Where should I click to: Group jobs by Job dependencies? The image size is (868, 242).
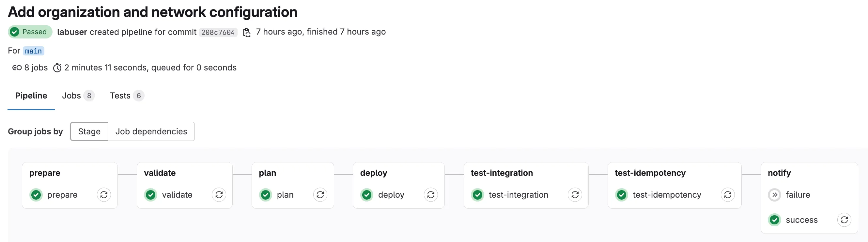pyautogui.click(x=151, y=131)
